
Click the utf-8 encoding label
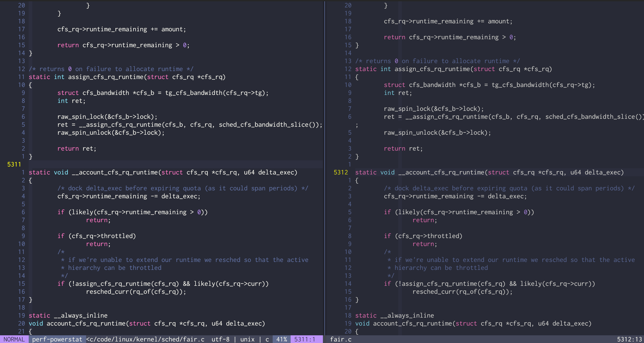click(220, 339)
